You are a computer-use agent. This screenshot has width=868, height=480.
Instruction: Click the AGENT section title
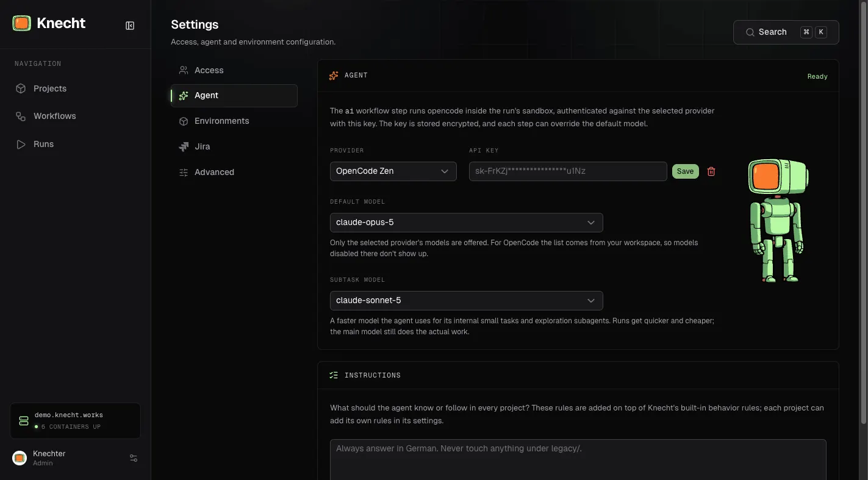[x=356, y=76]
